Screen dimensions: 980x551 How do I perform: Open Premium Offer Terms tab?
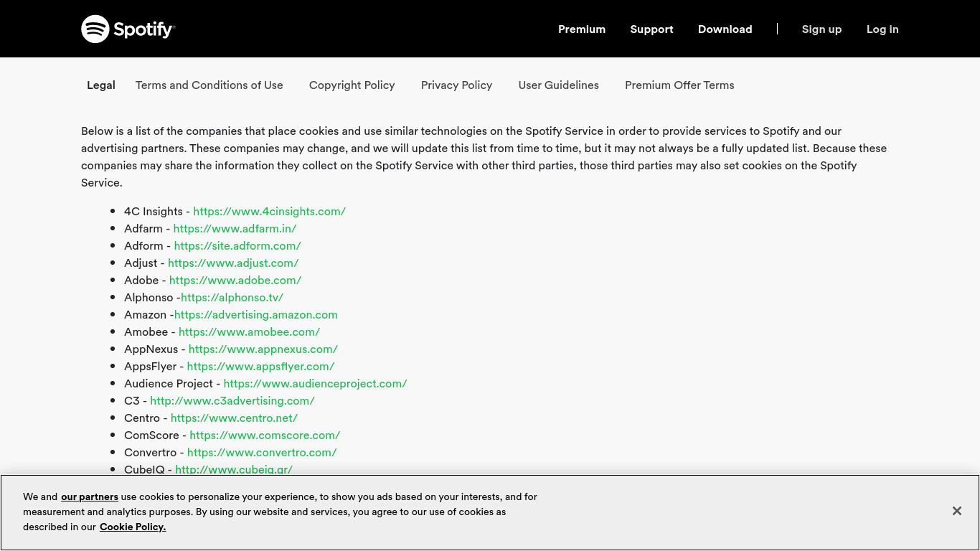pyautogui.click(x=679, y=85)
